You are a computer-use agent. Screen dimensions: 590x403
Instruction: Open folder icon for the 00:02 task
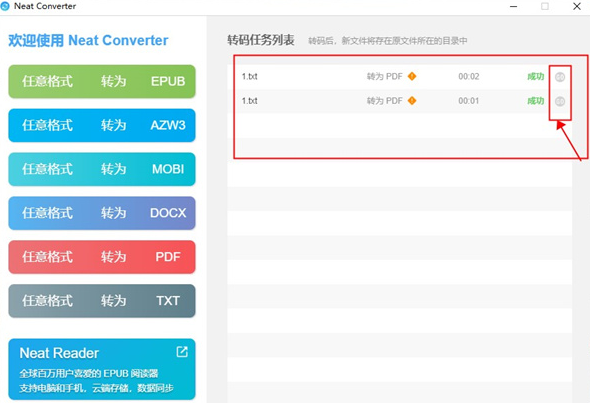tap(560, 77)
